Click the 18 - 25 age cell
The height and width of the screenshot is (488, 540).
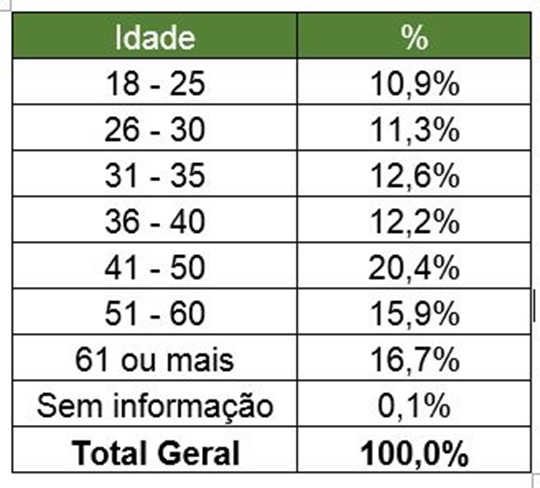tap(154, 81)
